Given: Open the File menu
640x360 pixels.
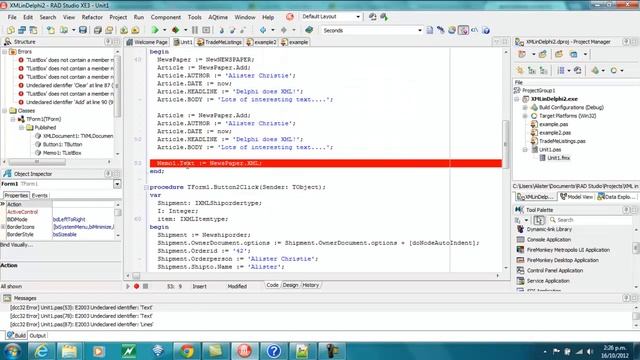Looking at the screenshot, I should [12, 17].
